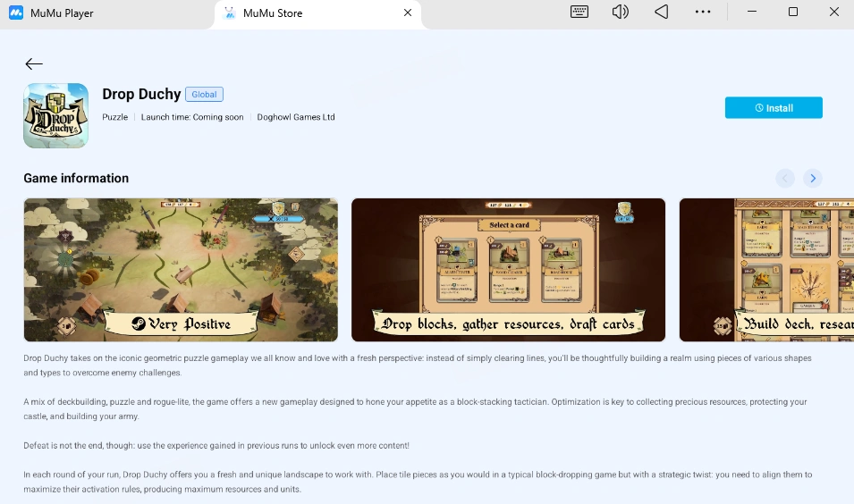Close the MuMu Store tab
This screenshot has height=504, width=854.
point(408,13)
